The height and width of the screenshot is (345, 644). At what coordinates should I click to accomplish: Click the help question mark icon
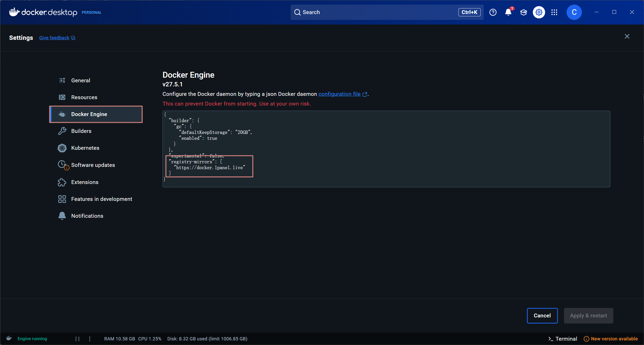pos(493,12)
